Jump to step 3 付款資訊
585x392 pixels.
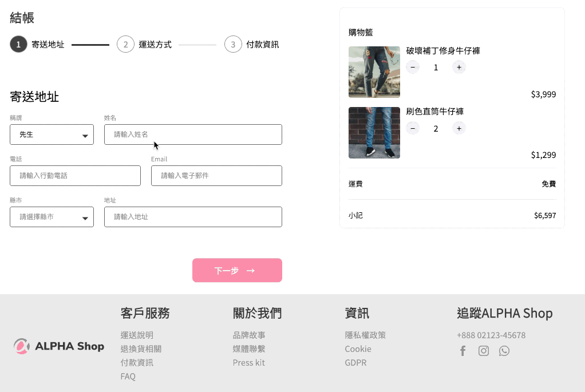(x=233, y=44)
